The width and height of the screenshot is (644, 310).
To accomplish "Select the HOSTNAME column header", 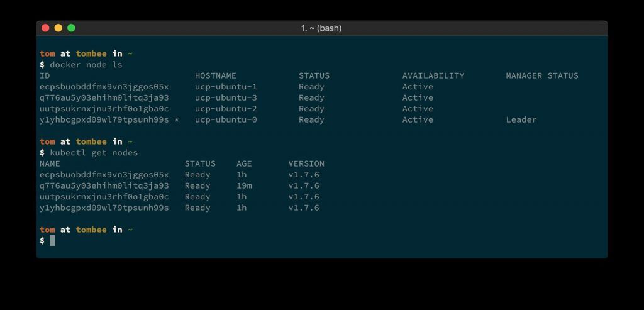I will pos(216,76).
